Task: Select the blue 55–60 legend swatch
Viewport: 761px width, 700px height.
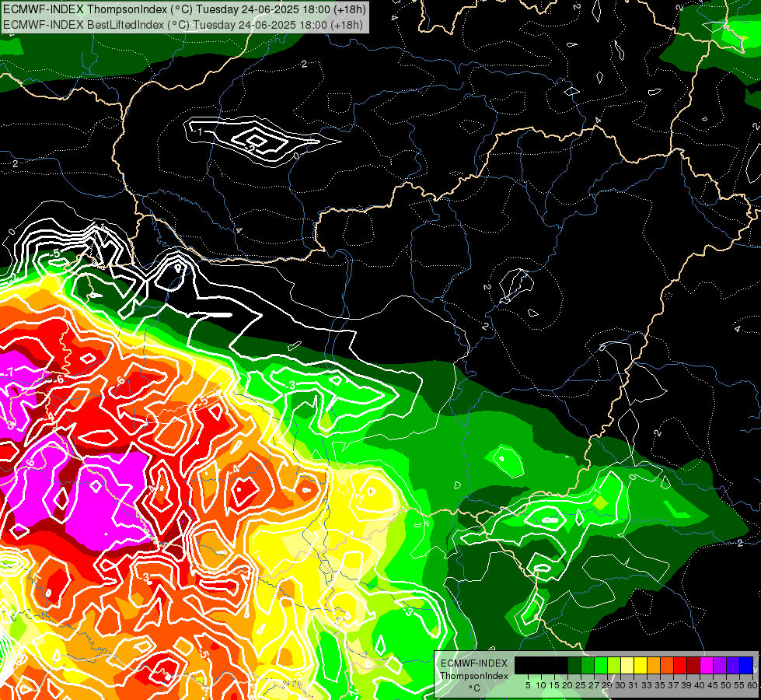Action: (x=746, y=665)
